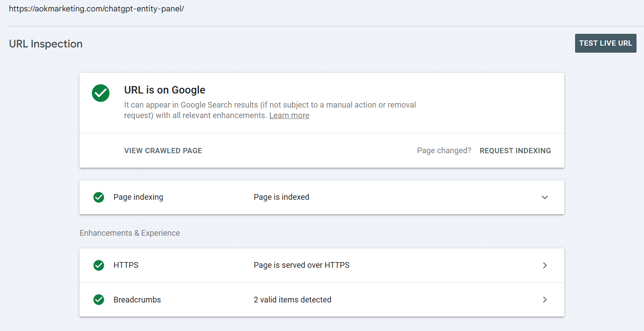Open HTTPS details with the right chevron
Screen dimensions: 644x331
point(544,265)
